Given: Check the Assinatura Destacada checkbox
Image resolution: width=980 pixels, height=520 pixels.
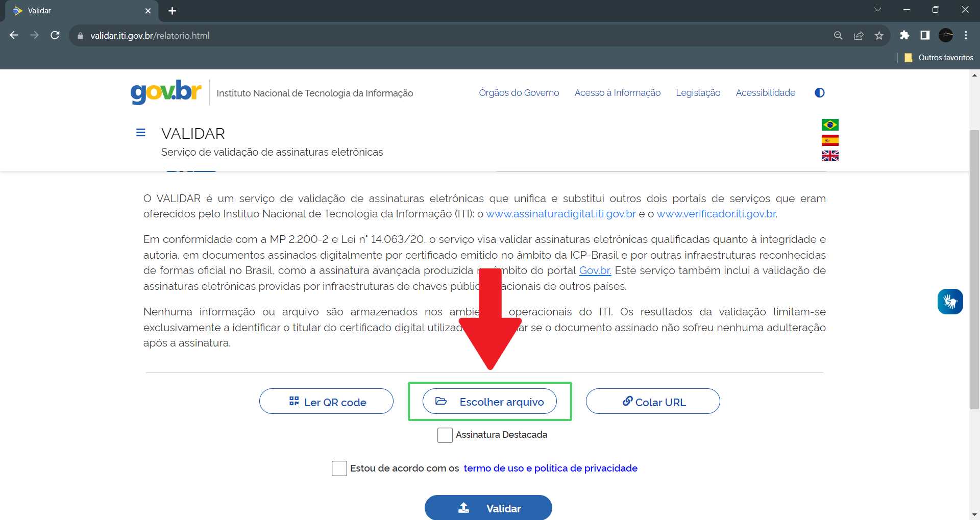Looking at the screenshot, I should click(x=445, y=435).
